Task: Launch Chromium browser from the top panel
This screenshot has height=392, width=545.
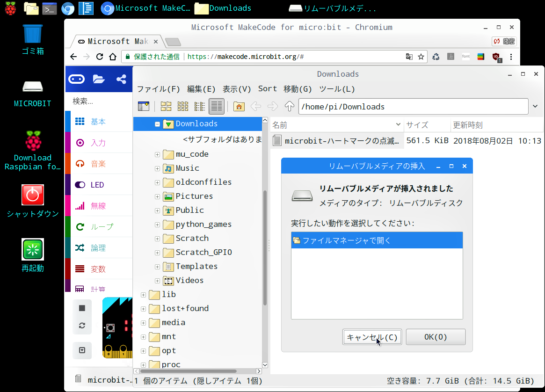Action: click(68, 8)
